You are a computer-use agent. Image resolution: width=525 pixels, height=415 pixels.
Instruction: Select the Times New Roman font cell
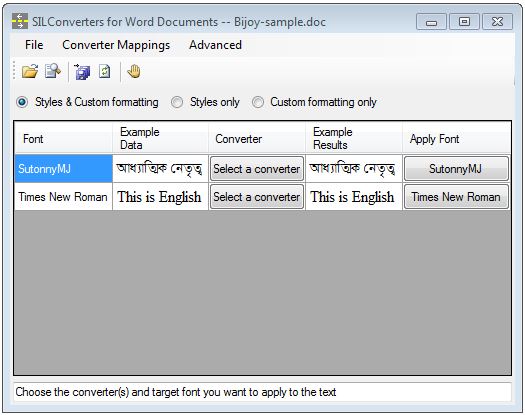click(63, 197)
